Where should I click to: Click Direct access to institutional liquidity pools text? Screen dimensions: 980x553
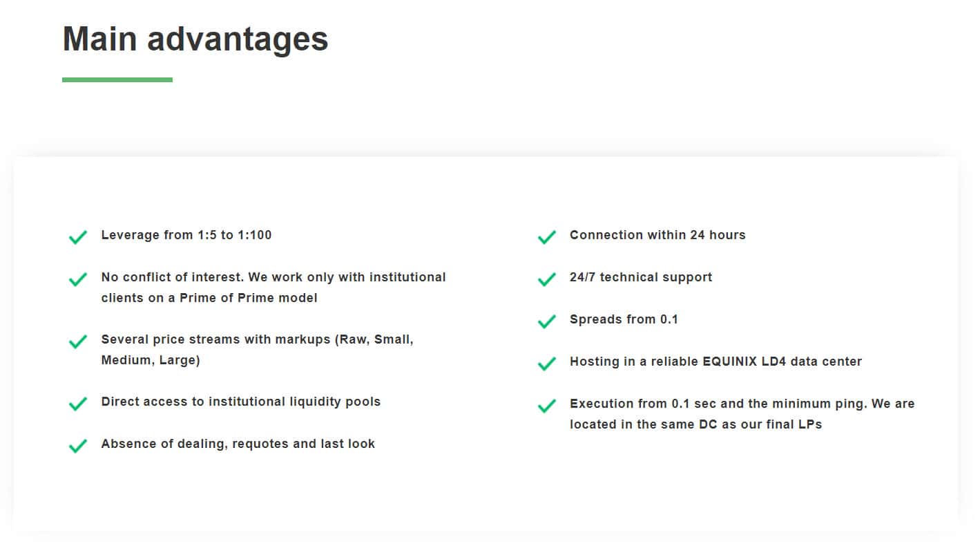coord(241,402)
